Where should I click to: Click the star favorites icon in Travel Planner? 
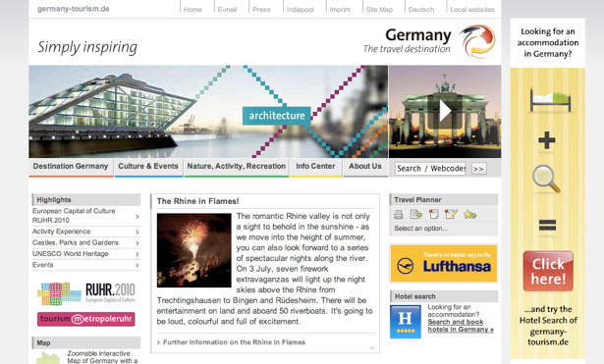[470, 214]
